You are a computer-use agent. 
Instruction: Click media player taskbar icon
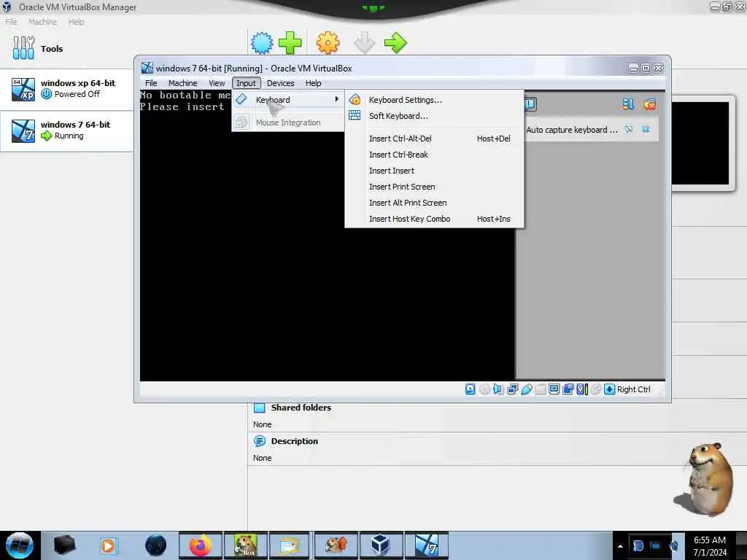coord(109,545)
